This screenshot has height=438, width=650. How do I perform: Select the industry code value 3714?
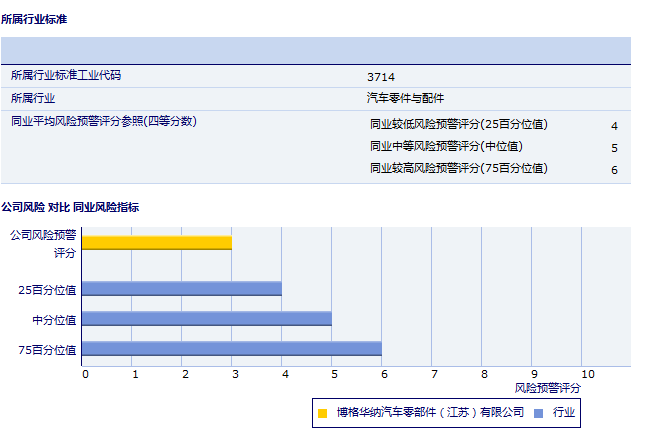381,76
